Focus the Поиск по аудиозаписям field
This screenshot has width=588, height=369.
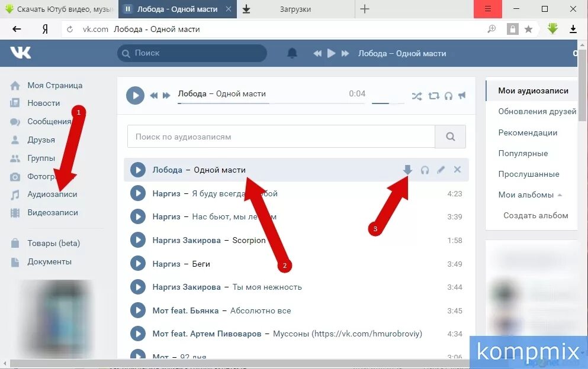[281, 137]
